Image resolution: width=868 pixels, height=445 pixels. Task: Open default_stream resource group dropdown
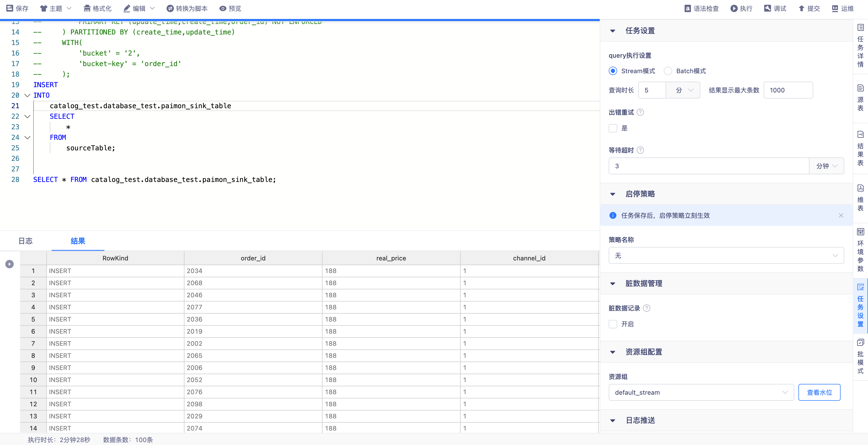[701, 393]
